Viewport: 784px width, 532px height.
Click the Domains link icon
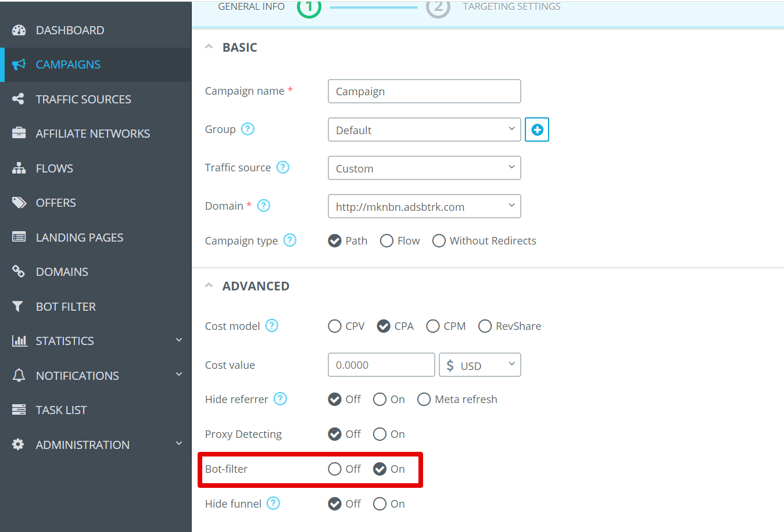pos(19,271)
